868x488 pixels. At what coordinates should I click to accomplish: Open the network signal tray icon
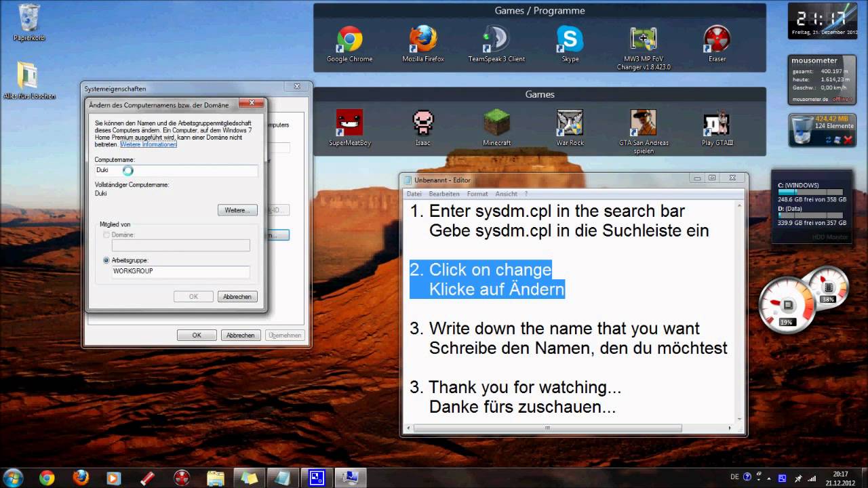pyautogui.click(x=812, y=477)
